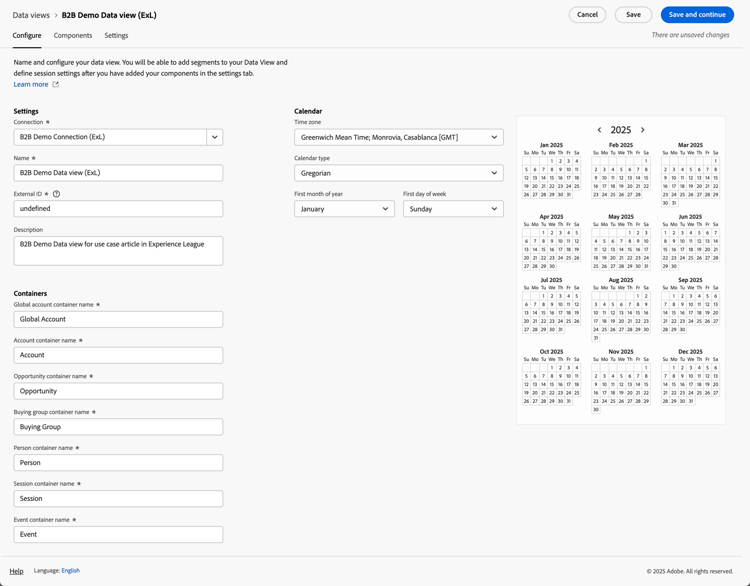The height and width of the screenshot is (586, 750).
Task: Click the Mar 2025 month heading
Action: coord(690,145)
